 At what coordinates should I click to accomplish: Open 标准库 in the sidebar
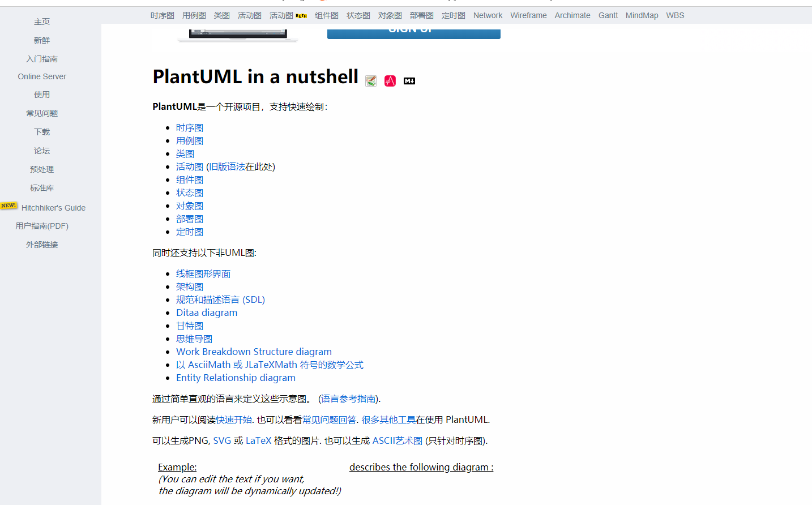click(42, 188)
